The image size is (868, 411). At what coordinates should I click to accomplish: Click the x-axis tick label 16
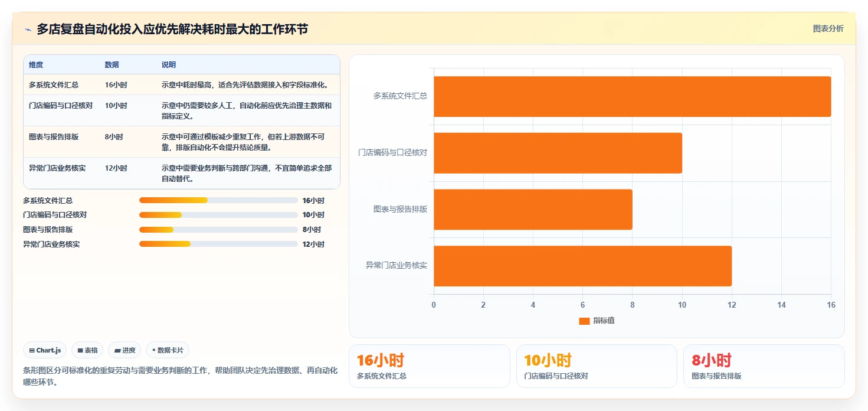click(831, 305)
